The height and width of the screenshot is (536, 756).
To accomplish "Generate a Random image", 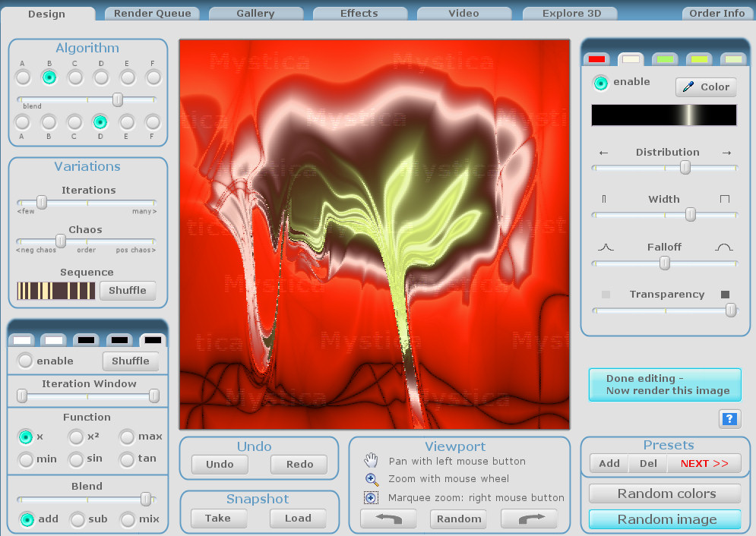I will click(665, 519).
